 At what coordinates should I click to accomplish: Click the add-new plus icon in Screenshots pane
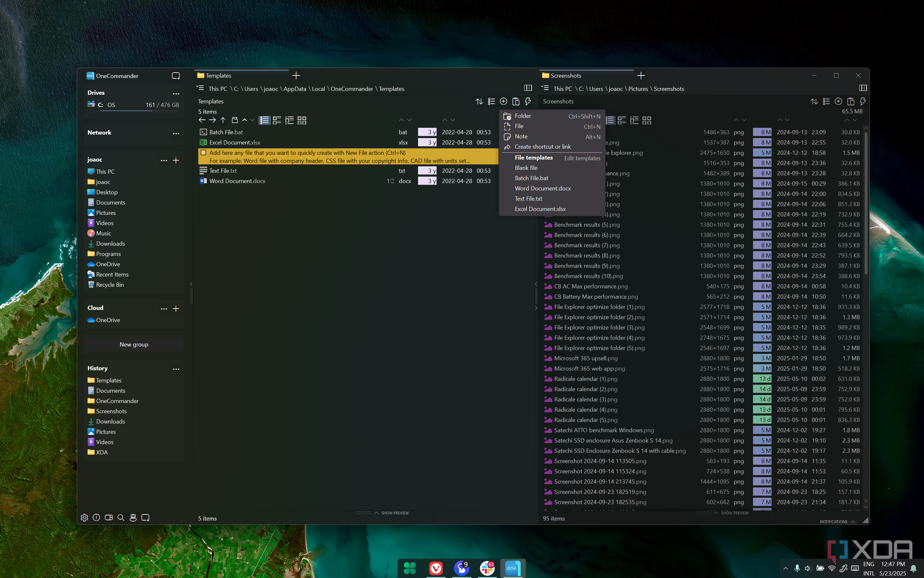838,101
